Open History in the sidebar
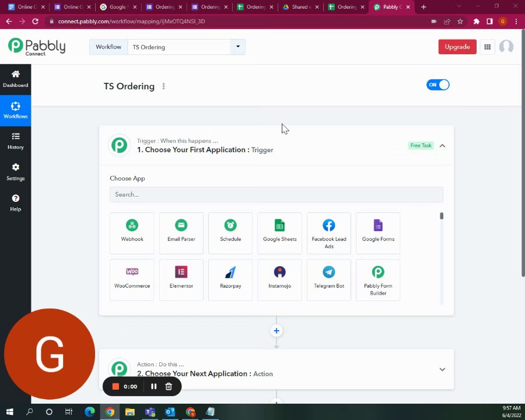The image size is (525, 420). pos(15,141)
